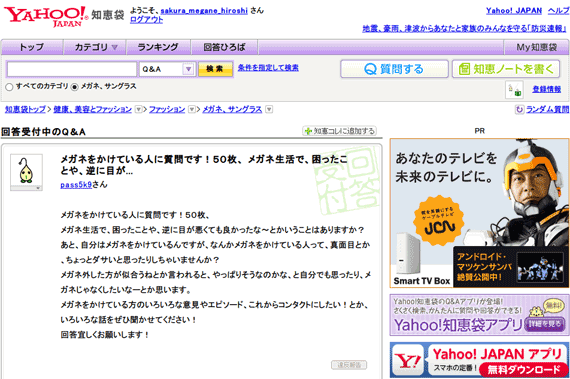Image resolution: width=570 pixels, height=379 pixels.
Task: Click the メガネ、サングラス breadcrumb link
Action: pyautogui.click(x=232, y=109)
